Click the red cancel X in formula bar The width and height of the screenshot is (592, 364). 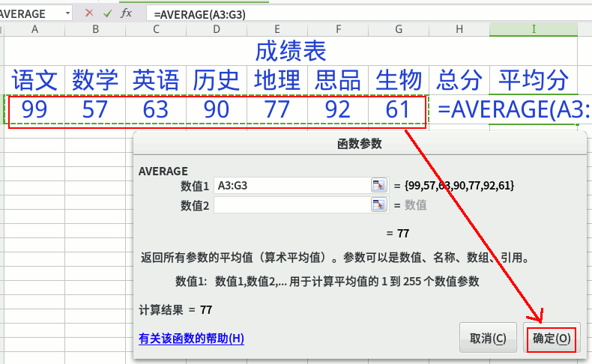tap(89, 13)
